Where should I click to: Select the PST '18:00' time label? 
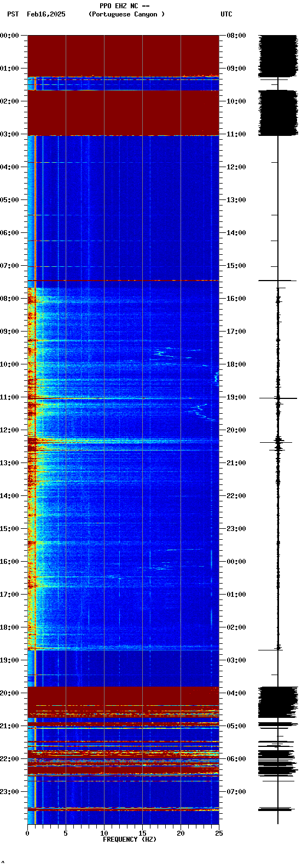(10, 627)
